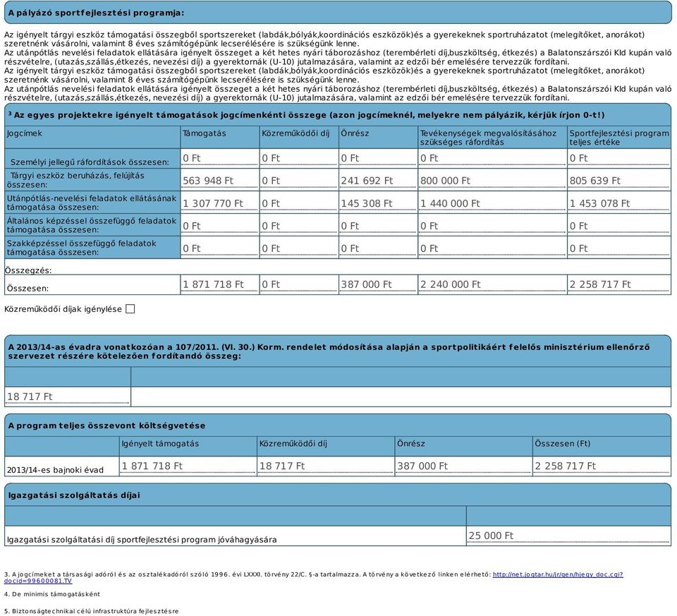This screenshot has height=616, width=677.
Task: Select the 800 000 Ft ráfordítás field
Action: pos(492,181)
